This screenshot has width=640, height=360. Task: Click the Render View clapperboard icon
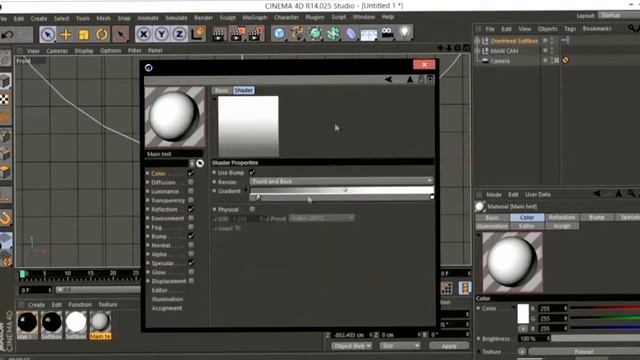(219, 35)
